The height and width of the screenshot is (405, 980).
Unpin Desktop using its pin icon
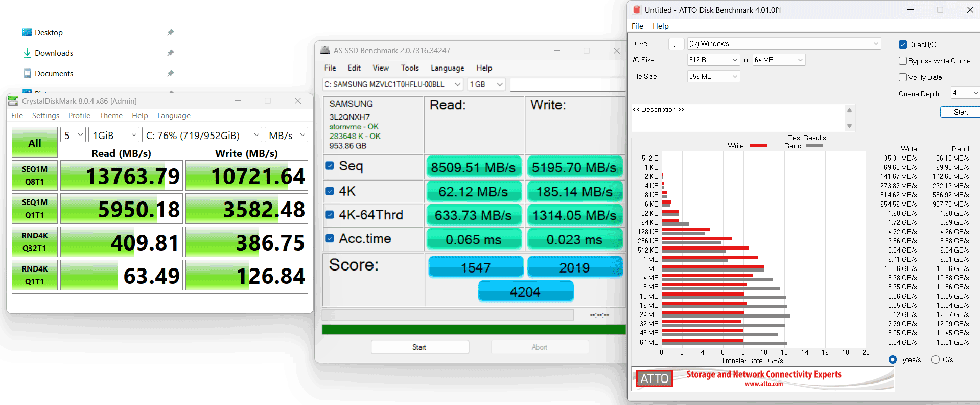click(171, 32)
